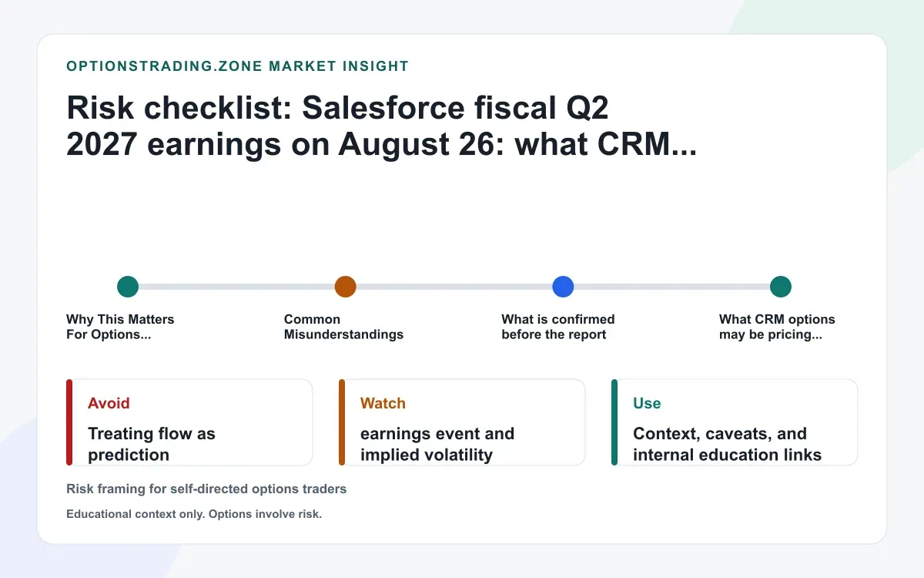Select 'What CRM options may be pricing...' label
924x578 pixels.
[777, 327]
